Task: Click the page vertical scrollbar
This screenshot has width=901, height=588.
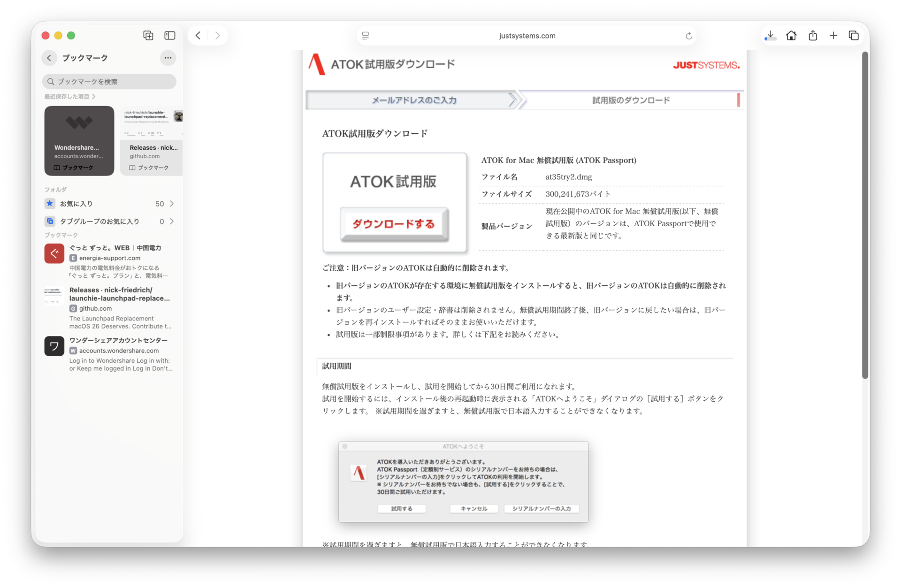Action: (865, 216)
